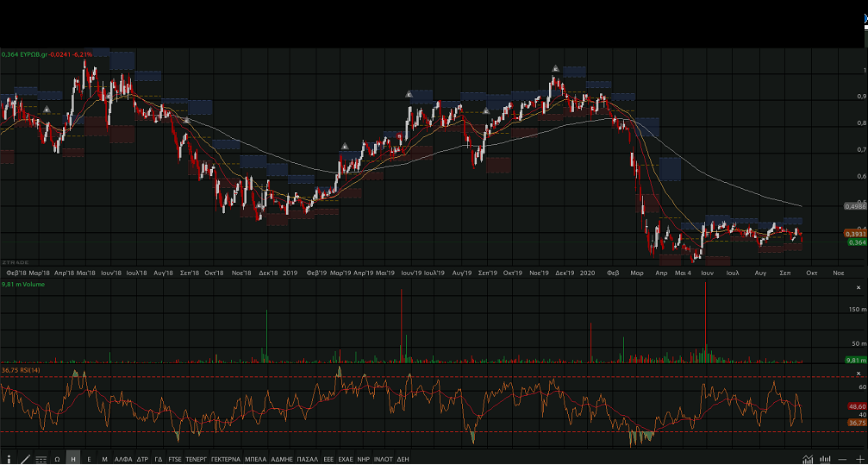This screenshot has height=465, width=868.
Task: Select the ΜΠΕΛΑ symbol button
Action: [256, 459]
